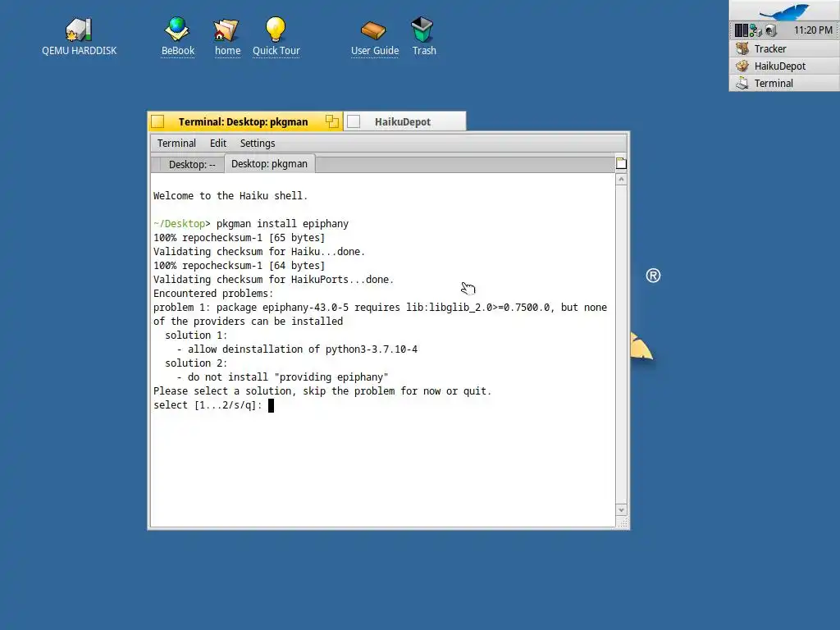
Task: Click the new tab button in Terminal
Action: [x=621, y=163]
